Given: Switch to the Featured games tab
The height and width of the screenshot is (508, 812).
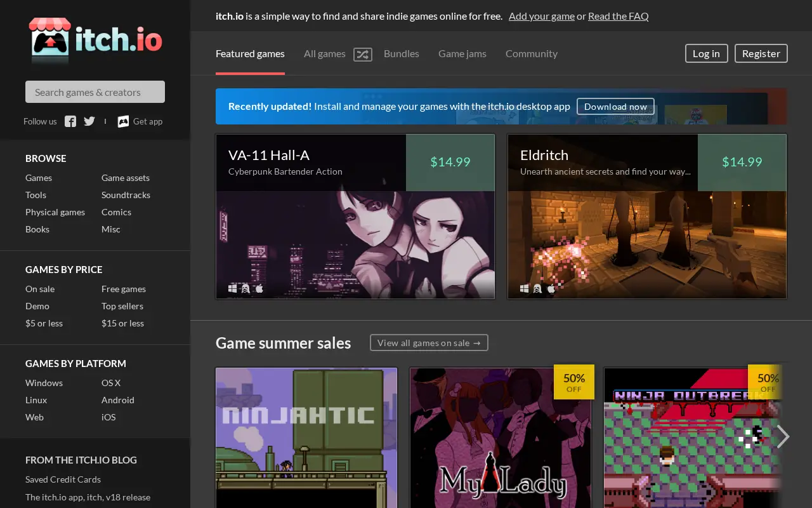Looking at the screenshot, I should click(250, 53).
